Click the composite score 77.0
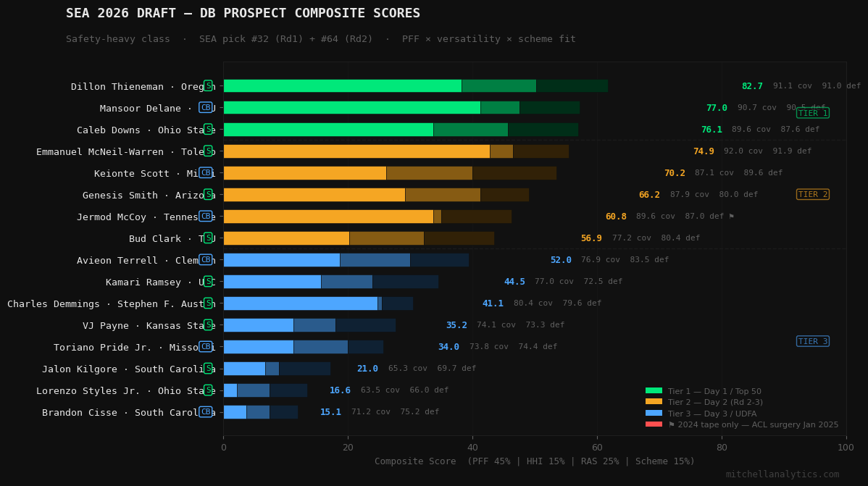This screenshot has height=486, width=868. click(717, 107)
